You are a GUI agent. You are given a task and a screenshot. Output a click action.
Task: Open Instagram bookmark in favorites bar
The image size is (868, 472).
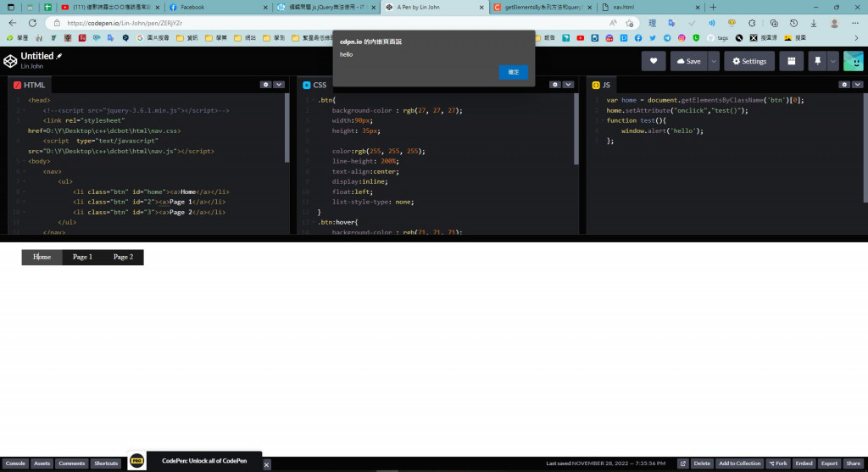click(x=682, y=38)
